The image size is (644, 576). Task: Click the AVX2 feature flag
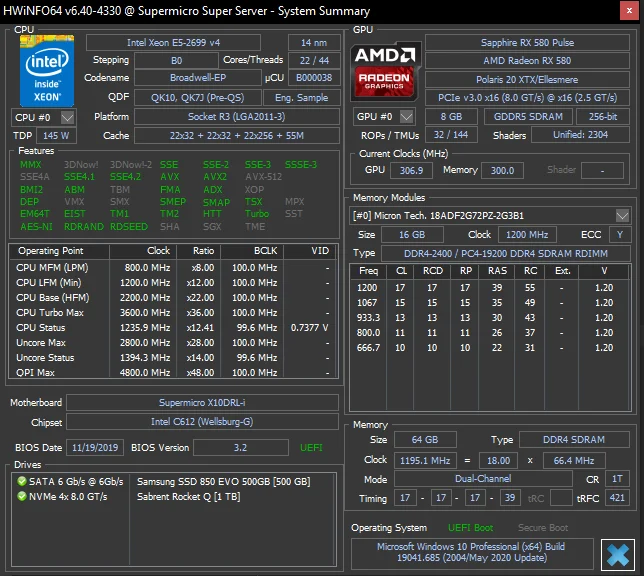(x=215, y=177)
